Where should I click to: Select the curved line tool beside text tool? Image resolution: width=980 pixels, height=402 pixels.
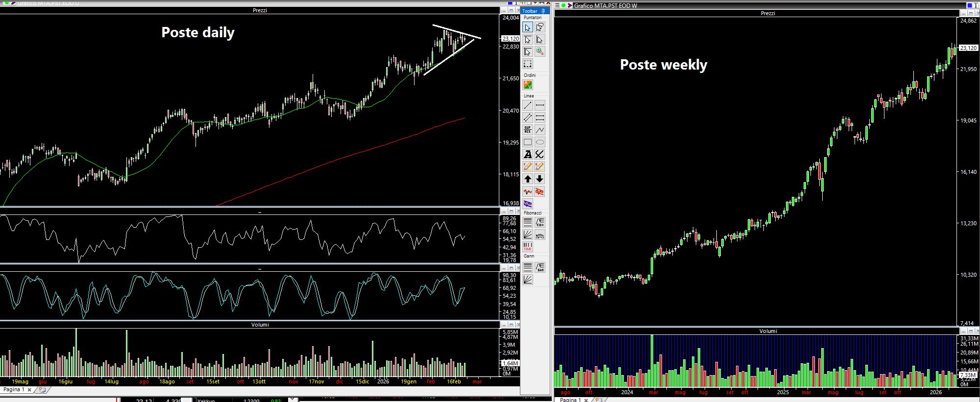[x=539, y=154]
